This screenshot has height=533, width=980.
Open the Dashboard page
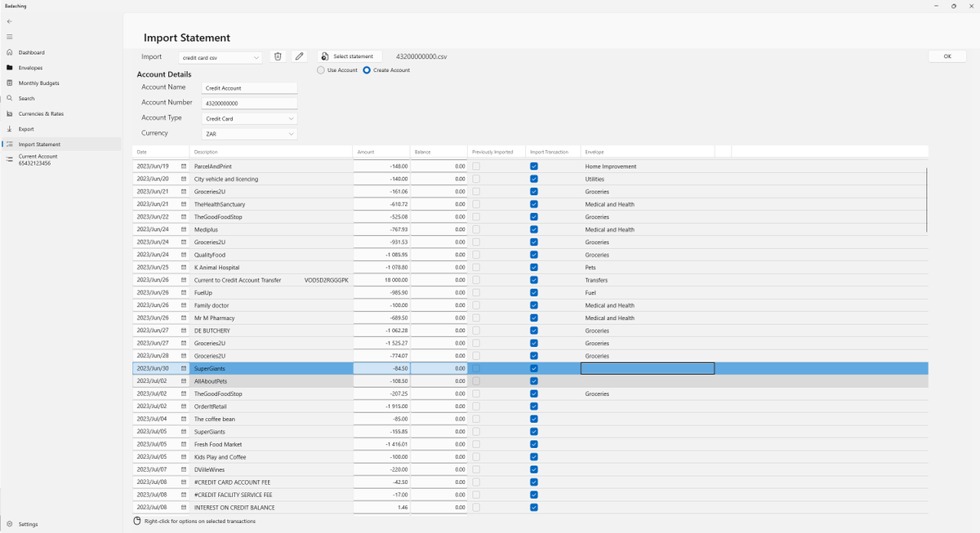(32, 52)
